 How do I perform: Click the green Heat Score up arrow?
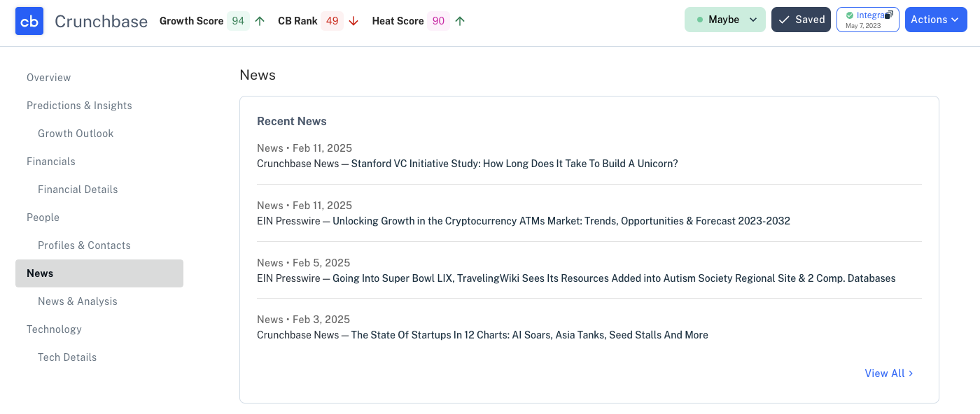[460, 21]
